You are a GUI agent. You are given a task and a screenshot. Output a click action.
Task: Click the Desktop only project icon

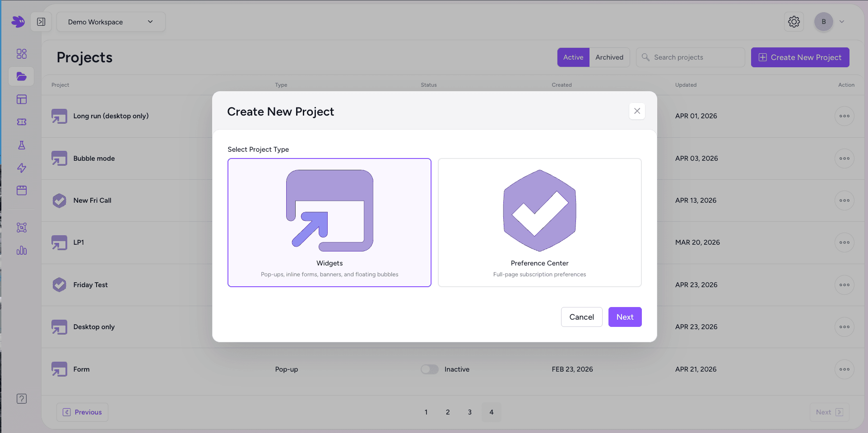[x=59, y=327]
